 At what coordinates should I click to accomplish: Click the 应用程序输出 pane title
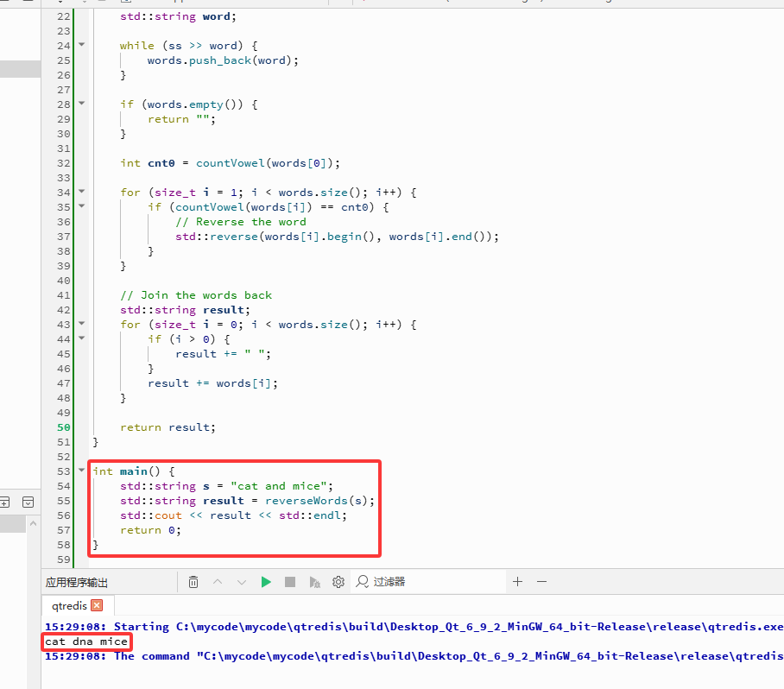pyautogui.click(x=77, y=583)
